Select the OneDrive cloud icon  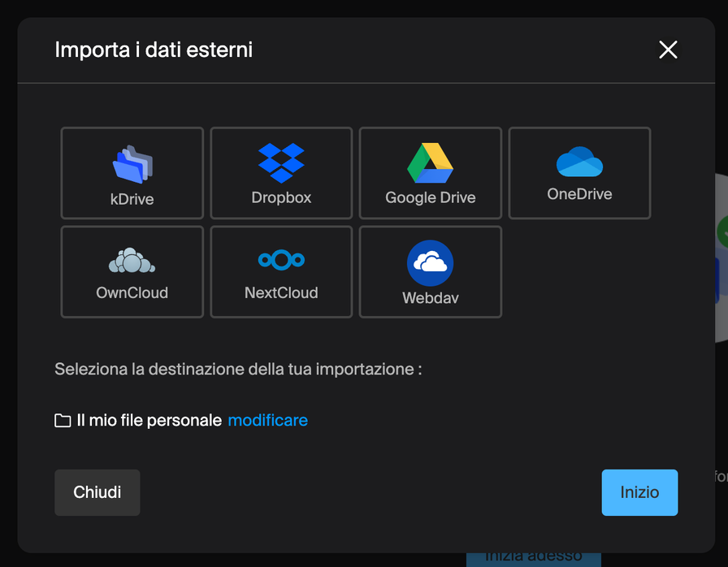[579, 162]
